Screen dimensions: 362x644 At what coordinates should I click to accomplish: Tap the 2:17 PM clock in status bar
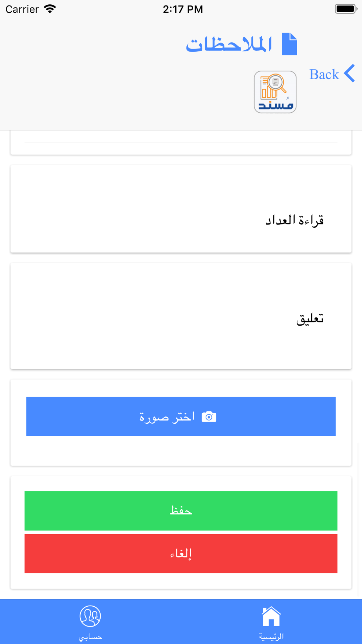(183, 9)
